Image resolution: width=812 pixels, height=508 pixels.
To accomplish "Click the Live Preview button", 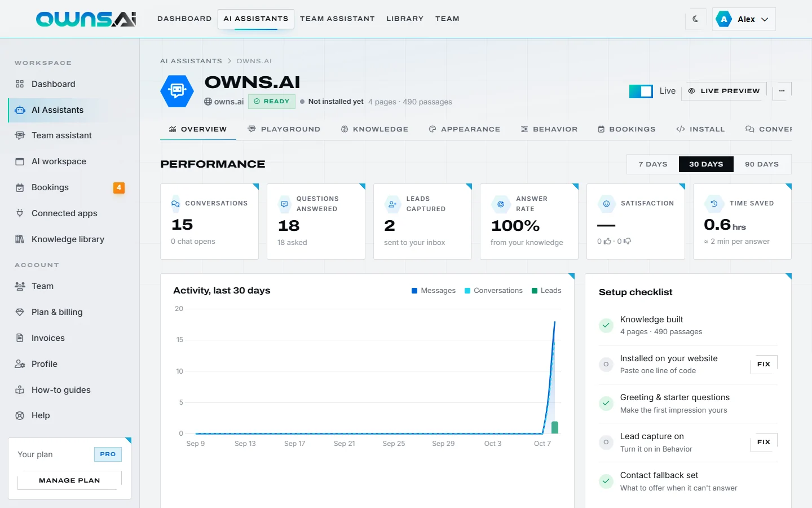I will (724, 91).
